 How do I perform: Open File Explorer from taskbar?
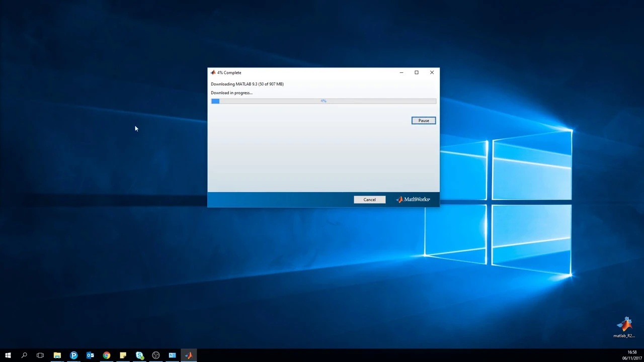[x=57, y=355]
